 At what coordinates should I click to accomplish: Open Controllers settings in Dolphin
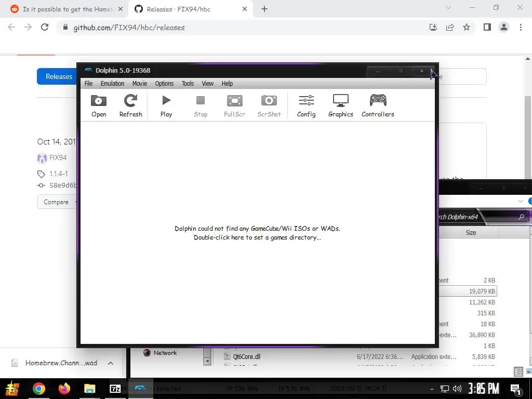pos(378,105)
